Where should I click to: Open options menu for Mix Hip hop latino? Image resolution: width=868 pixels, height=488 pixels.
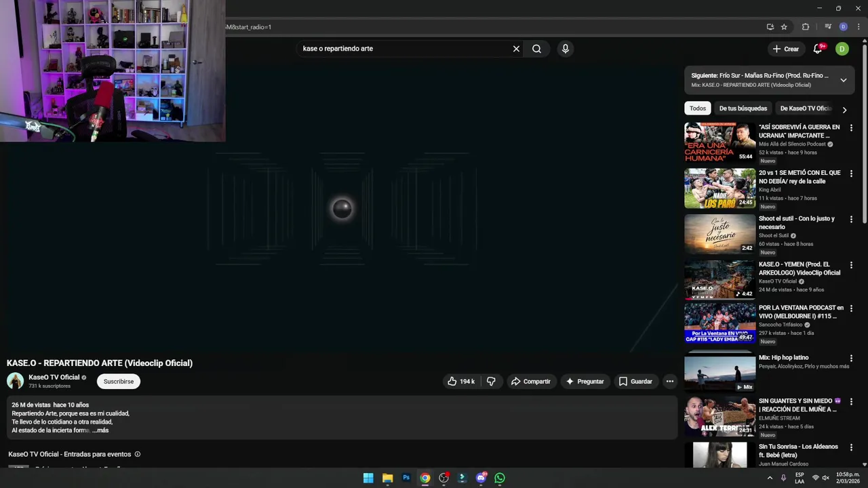(851, 358)
